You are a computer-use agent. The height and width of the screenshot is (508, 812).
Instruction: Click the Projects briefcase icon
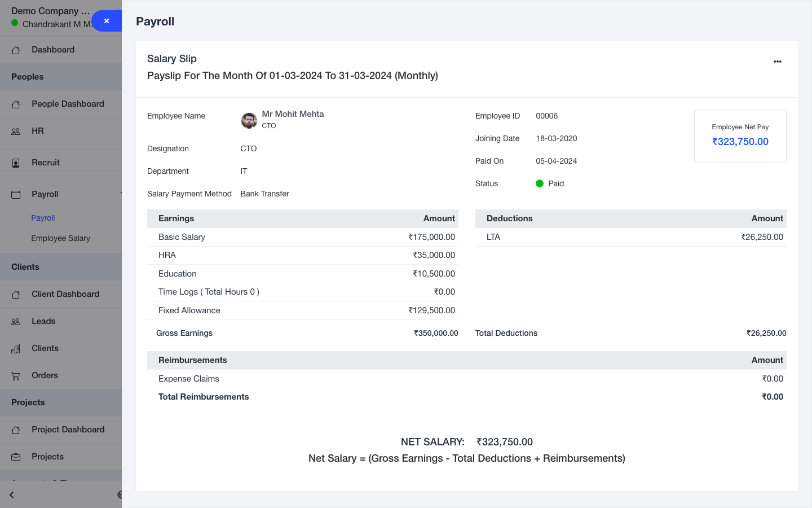pyautogui.click(x=16, y=457)
